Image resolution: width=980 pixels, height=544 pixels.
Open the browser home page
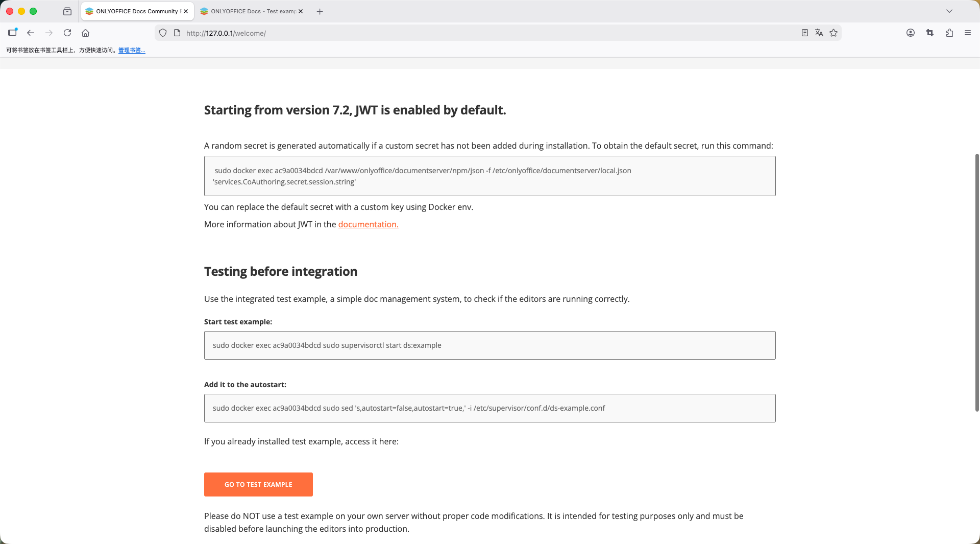coord(86,33)
